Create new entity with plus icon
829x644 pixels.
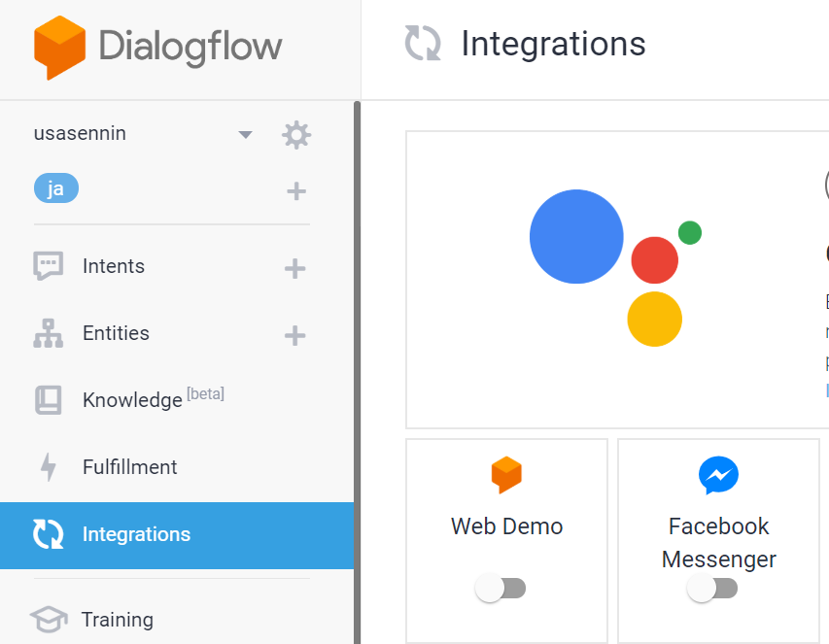point(294,336)
